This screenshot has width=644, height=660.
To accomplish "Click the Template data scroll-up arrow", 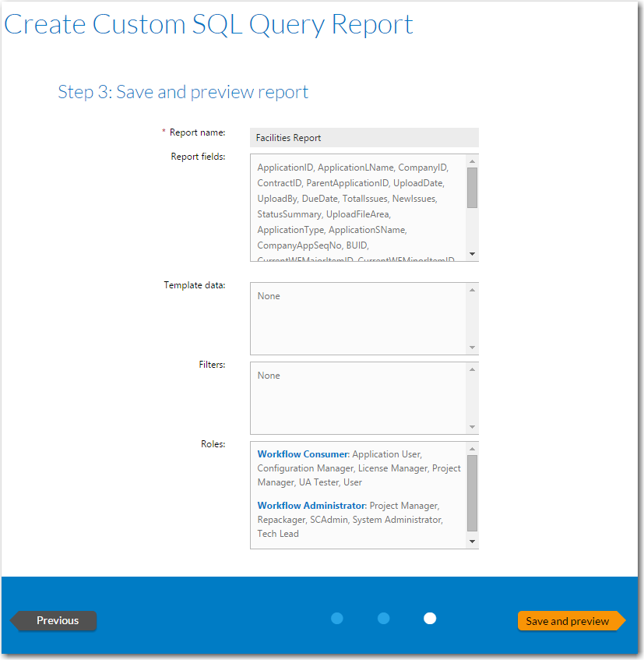I will (x=472, y=288).
